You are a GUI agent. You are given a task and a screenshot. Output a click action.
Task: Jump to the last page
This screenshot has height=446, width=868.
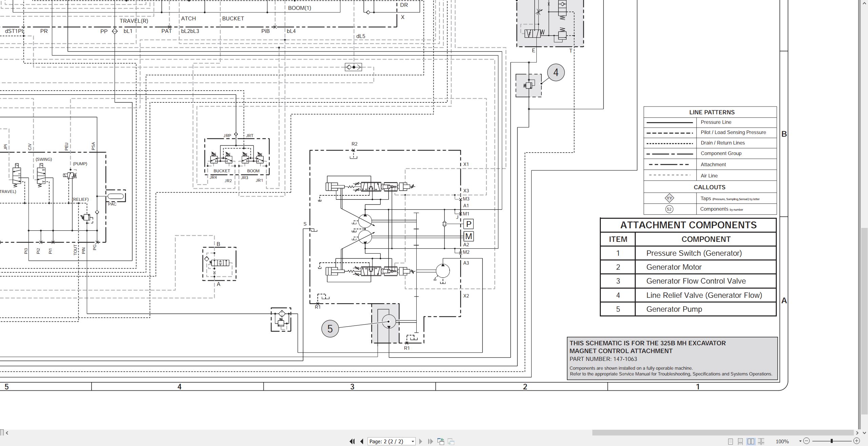click(430, 441)
